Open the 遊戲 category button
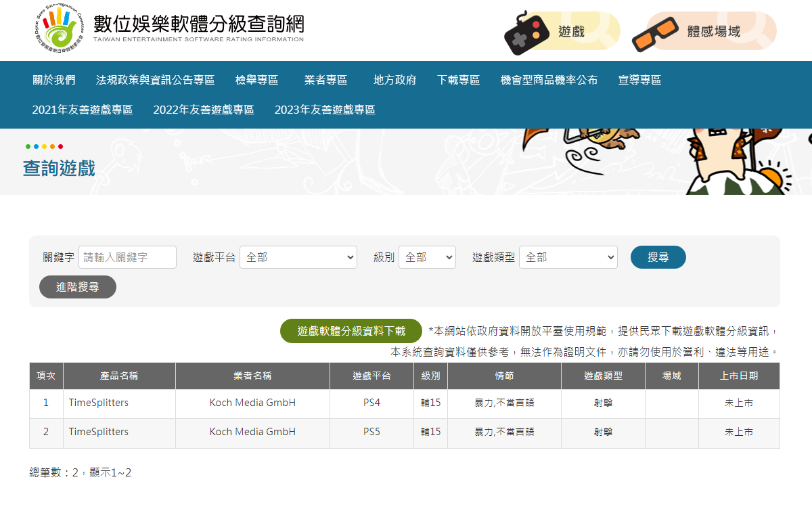Image resolution: width=812 pixels, height=513 pixels. (571, 31)
